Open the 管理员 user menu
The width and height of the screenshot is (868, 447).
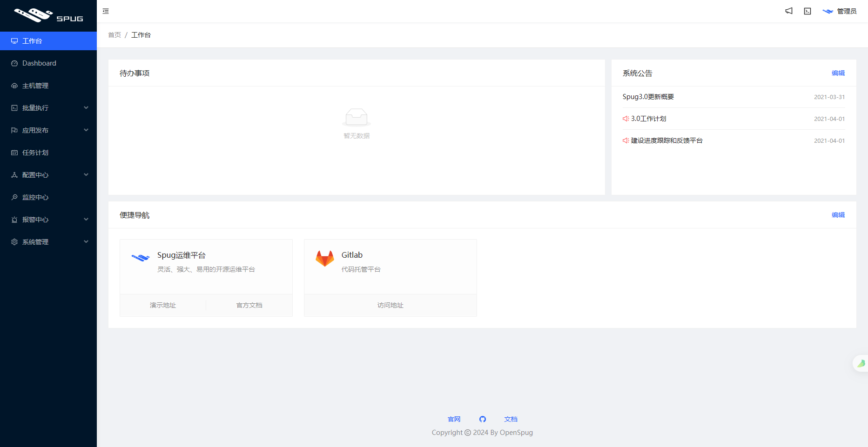click(840, 11)
